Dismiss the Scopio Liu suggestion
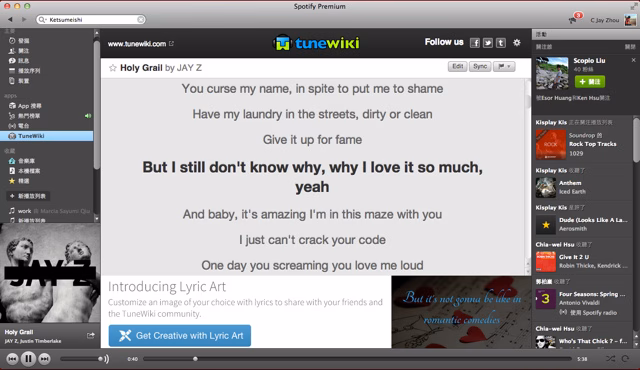Screen dimensions: 640x370 pos(633,60)
